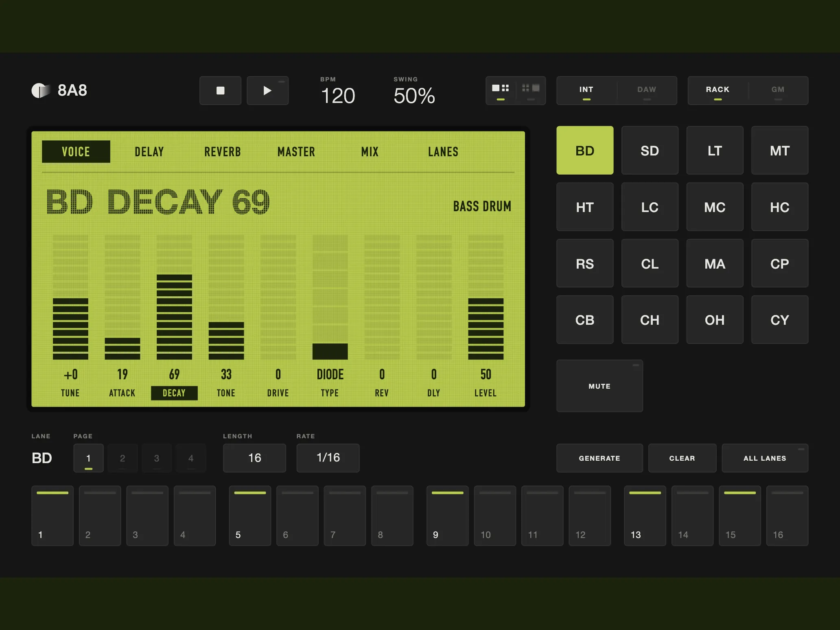840x630 pixels.
Task: Select the CP clap pad
Action: (780, 263)
